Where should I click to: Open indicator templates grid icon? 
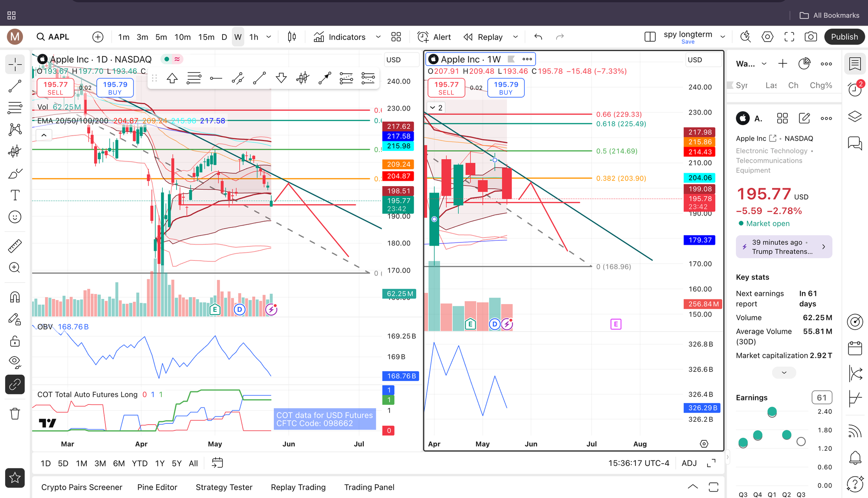click(396, 37)
